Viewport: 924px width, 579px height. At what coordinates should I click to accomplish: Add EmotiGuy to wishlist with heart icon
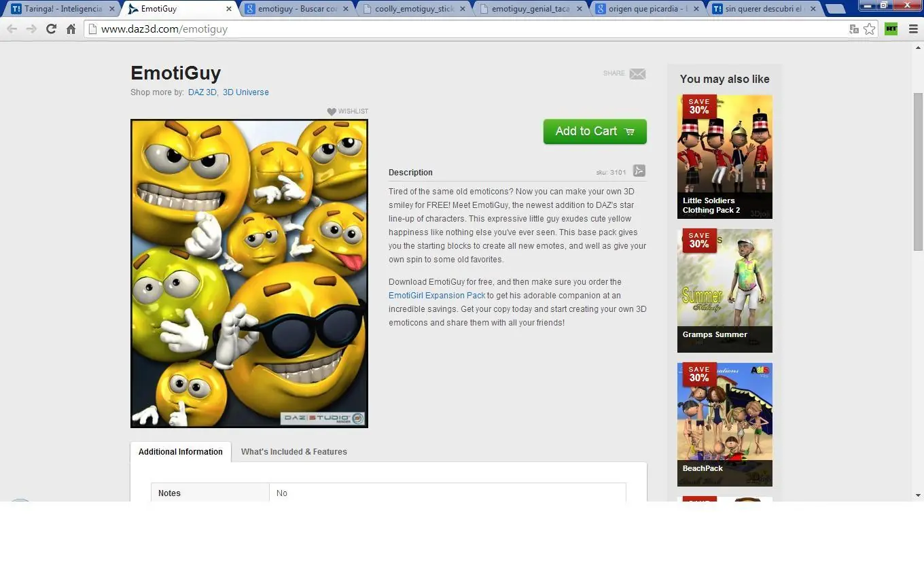332,111
